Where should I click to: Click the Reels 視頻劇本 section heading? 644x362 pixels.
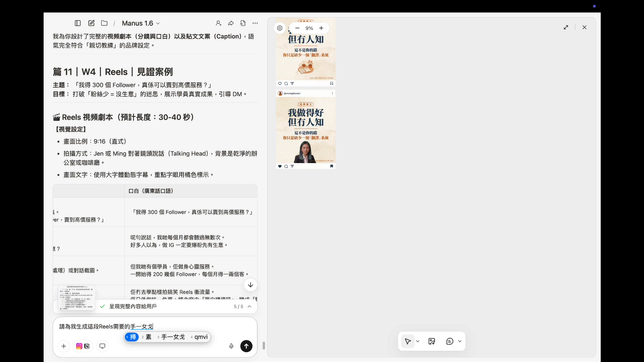(123, 117)
